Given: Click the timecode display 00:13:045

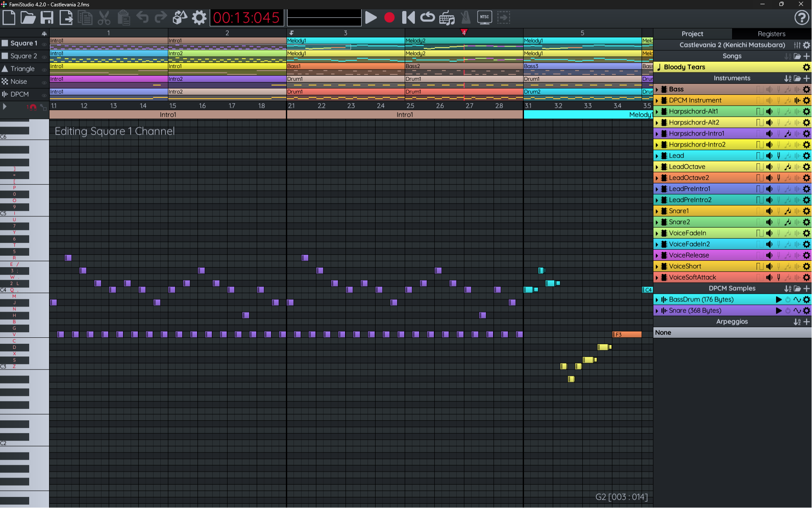Looking at the screenshot, I should (247, 18).
